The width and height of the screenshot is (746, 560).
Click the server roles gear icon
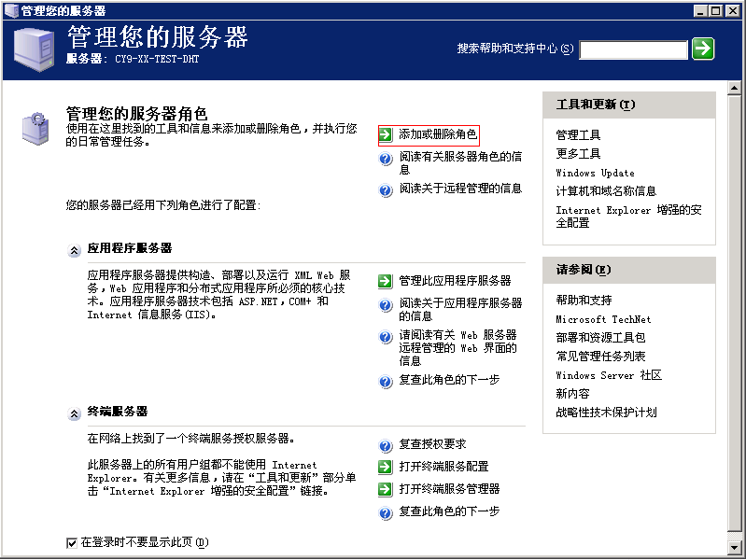click(x=35, y=129)
